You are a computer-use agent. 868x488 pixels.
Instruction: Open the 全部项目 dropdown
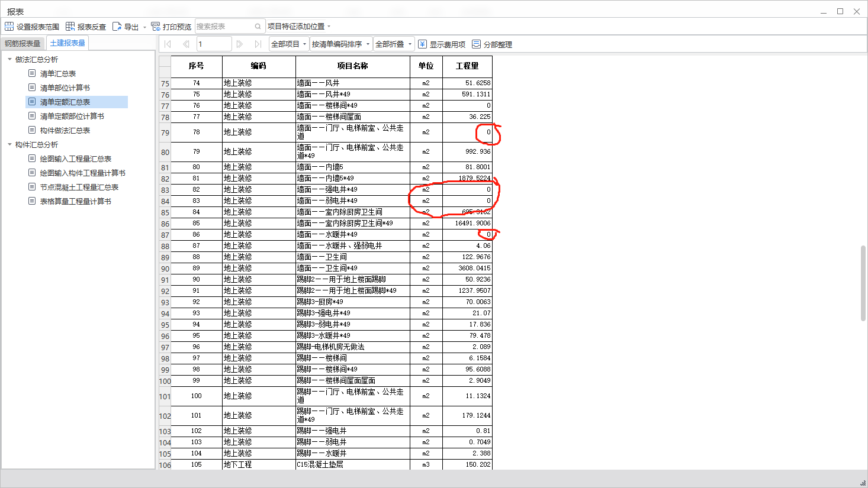(289, 44)
